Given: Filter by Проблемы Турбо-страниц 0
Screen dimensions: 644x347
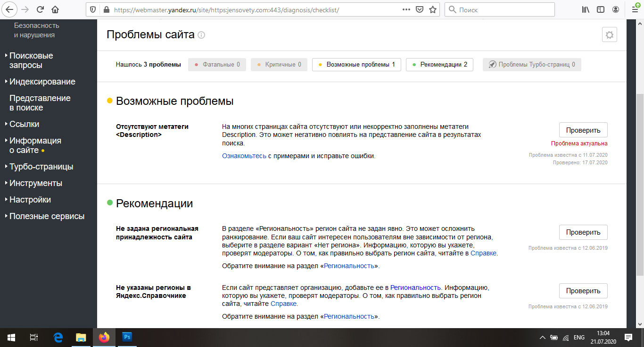Looking at the screenshot, I should click(x=532, y=65).
